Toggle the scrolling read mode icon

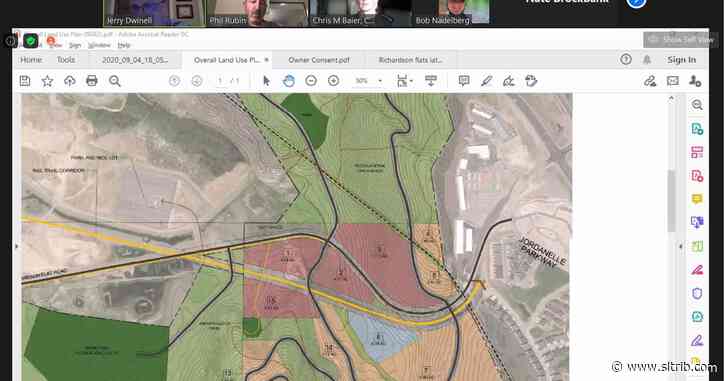tap(431, 81)
